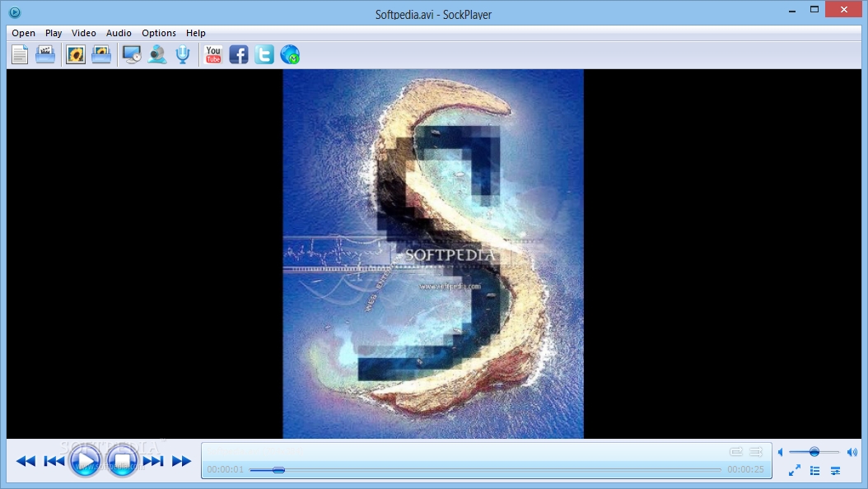Click the sunflower picture icon

click(75, 55)
